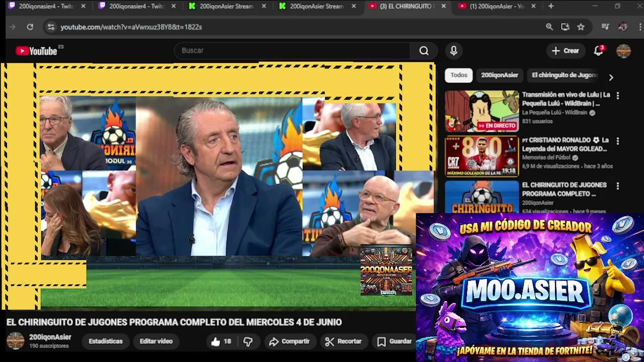644x362 pixels.
Task: Open options menu for Cristiano Ronaldo video
Action: pyautogui.click(x=618, y=141)
